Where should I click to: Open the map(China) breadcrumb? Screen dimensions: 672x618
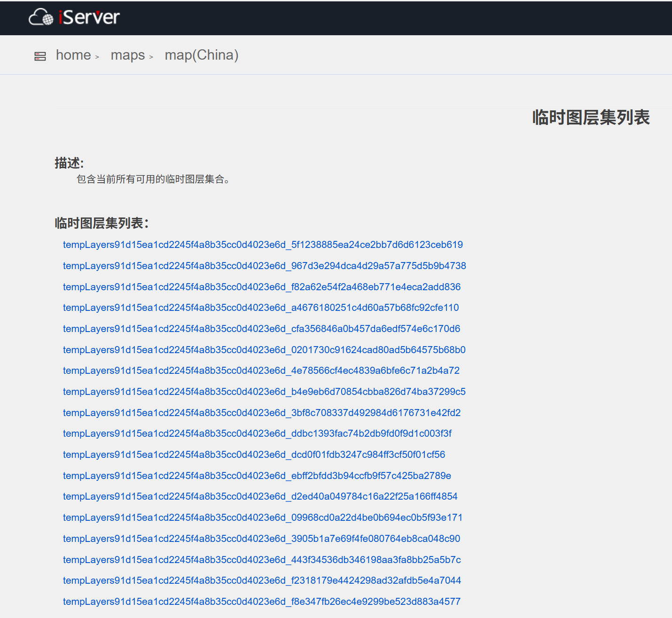pos(202,55)
